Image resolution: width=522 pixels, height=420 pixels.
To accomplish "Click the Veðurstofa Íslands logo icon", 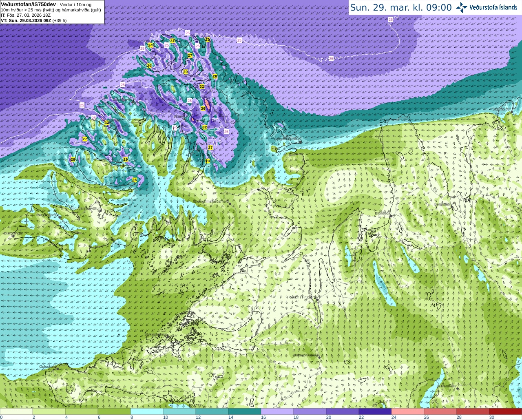I will click(x=462, y=7).
